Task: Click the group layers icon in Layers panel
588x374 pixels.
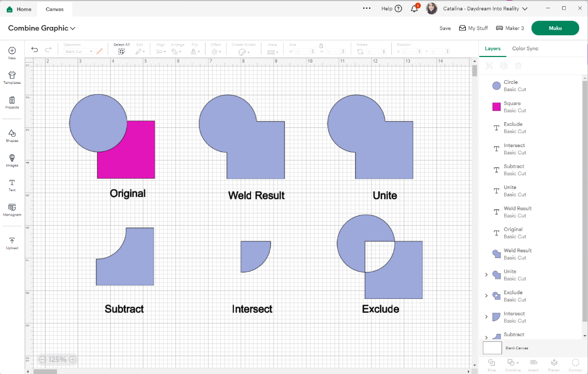Action: (489, 66)
